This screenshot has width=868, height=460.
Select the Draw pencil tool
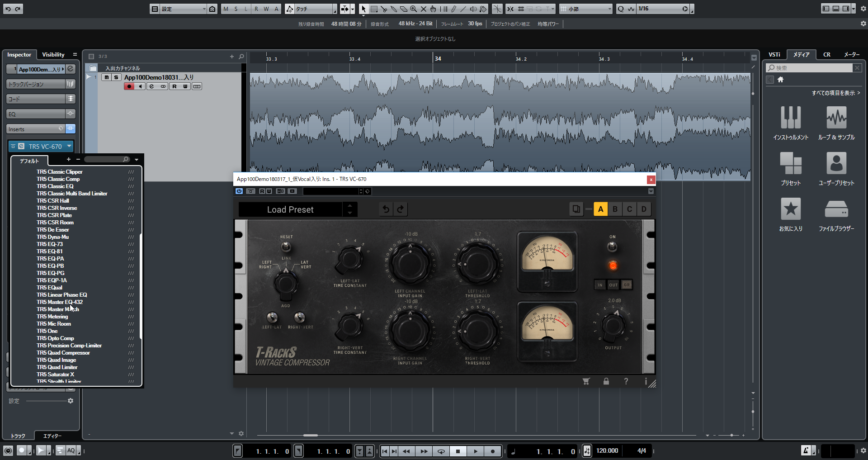pyautogui.click(x=453, y=9)
